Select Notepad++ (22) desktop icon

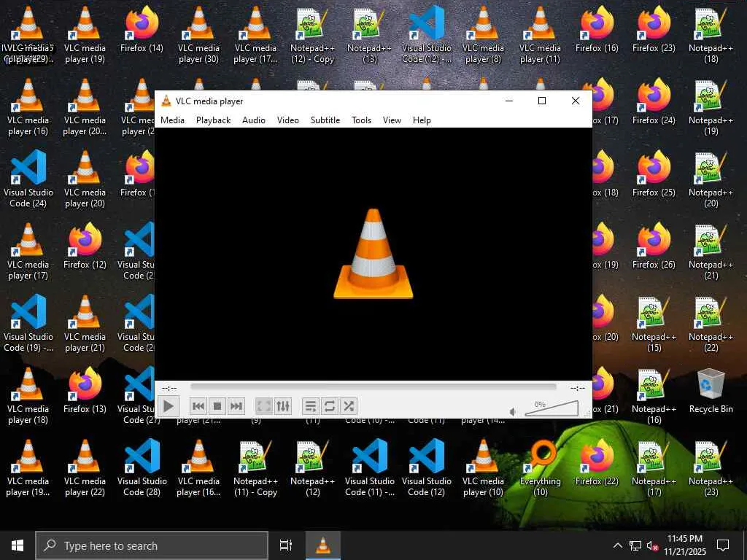pos(711,323)
